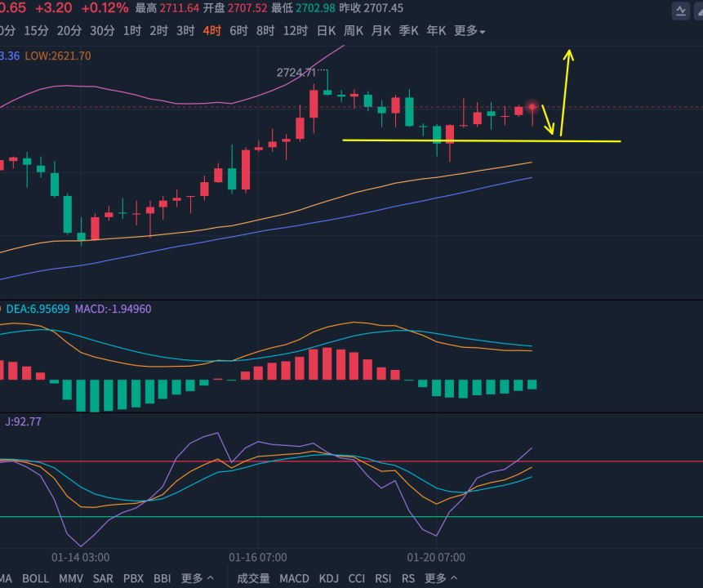
Task: Select the 30分 timeframe
Action: point(102,31)
